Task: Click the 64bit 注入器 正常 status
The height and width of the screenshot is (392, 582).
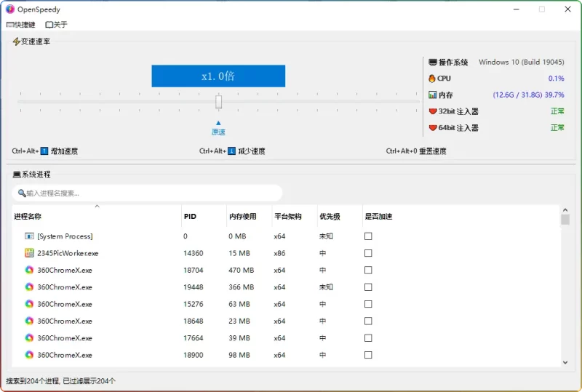Action: coord(557,128)
